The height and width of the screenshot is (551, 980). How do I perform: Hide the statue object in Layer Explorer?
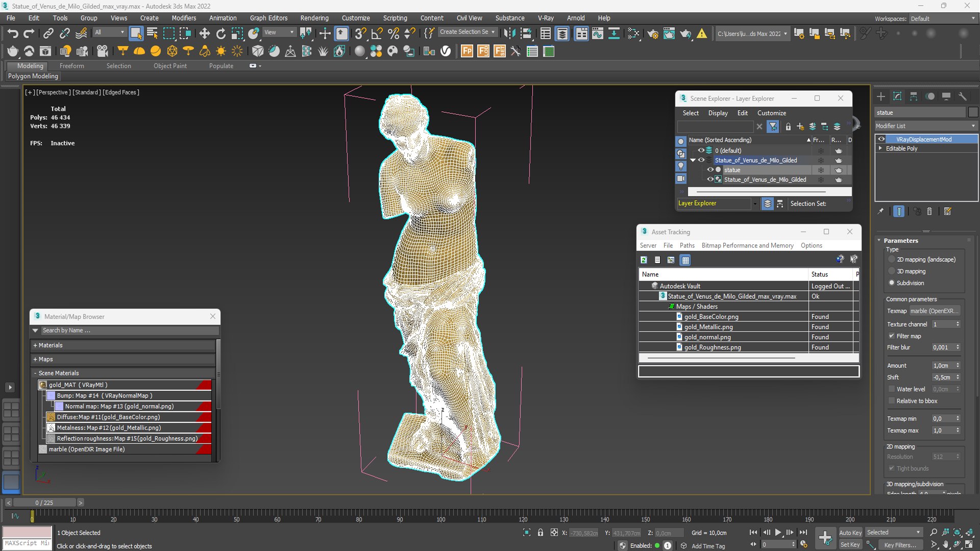coord(710,170)
